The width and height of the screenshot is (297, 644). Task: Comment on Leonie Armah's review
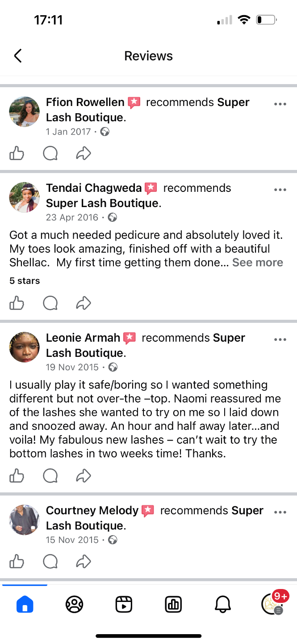click(50, 476)
